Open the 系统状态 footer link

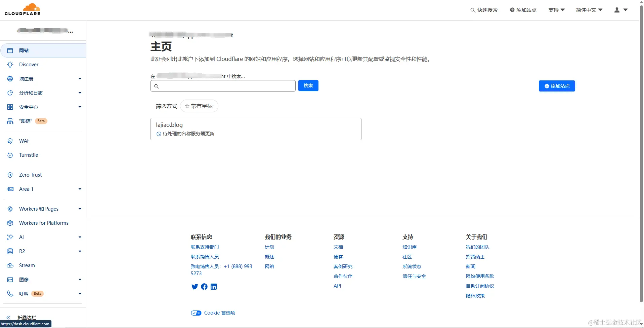pos(412,267)
